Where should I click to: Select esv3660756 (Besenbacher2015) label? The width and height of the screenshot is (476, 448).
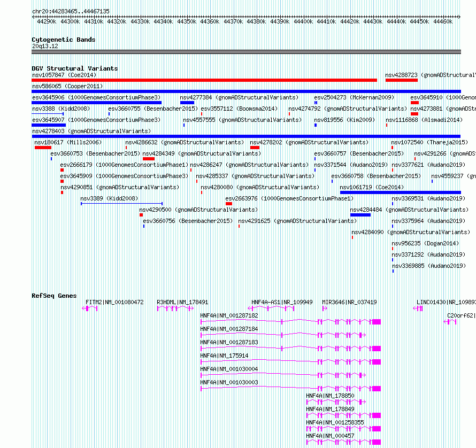pos(188,221)
